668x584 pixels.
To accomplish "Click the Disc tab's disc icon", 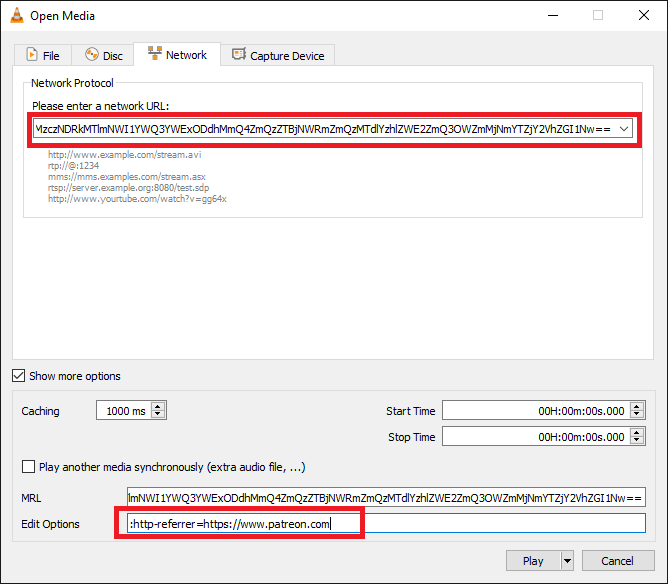I will click(x=92, y=55).
